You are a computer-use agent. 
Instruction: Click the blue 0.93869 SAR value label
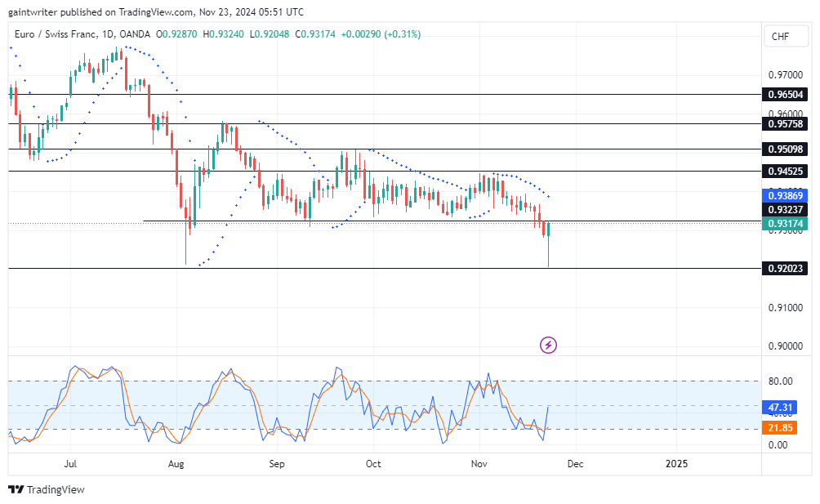tap(785, 195)
